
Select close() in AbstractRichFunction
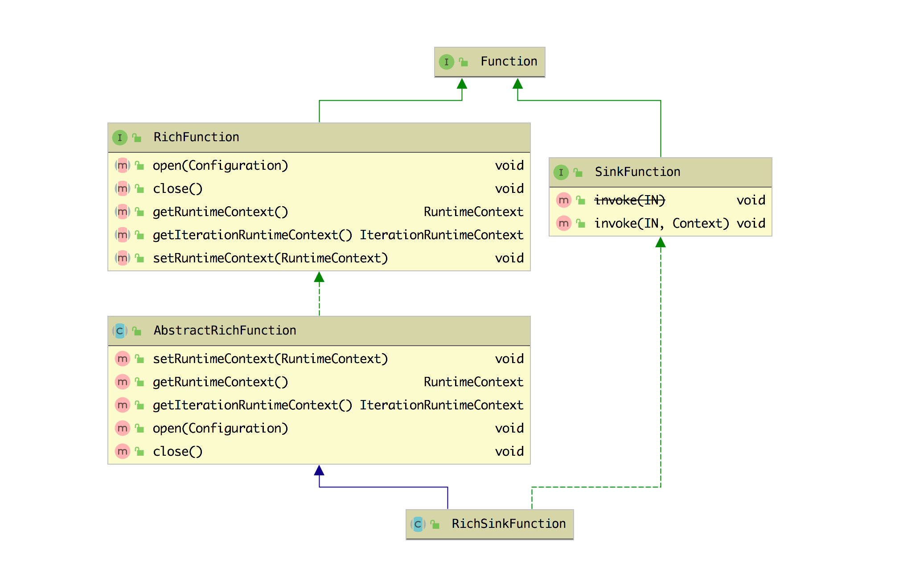(178, 452)
